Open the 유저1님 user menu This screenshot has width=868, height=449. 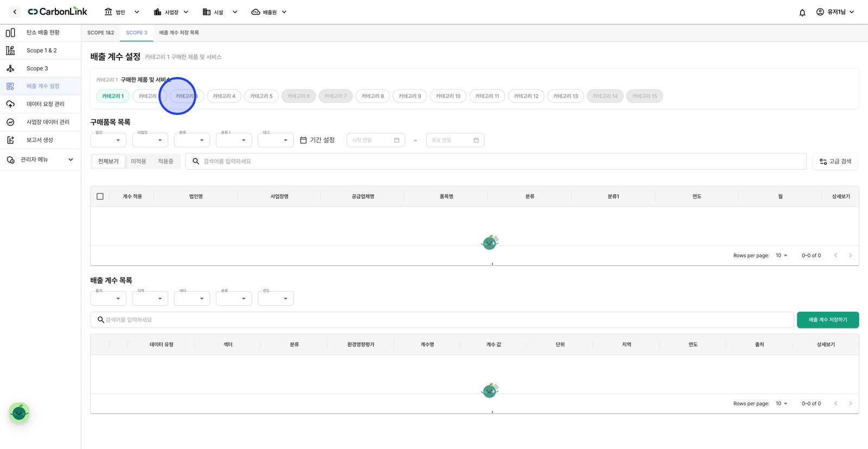835,12
